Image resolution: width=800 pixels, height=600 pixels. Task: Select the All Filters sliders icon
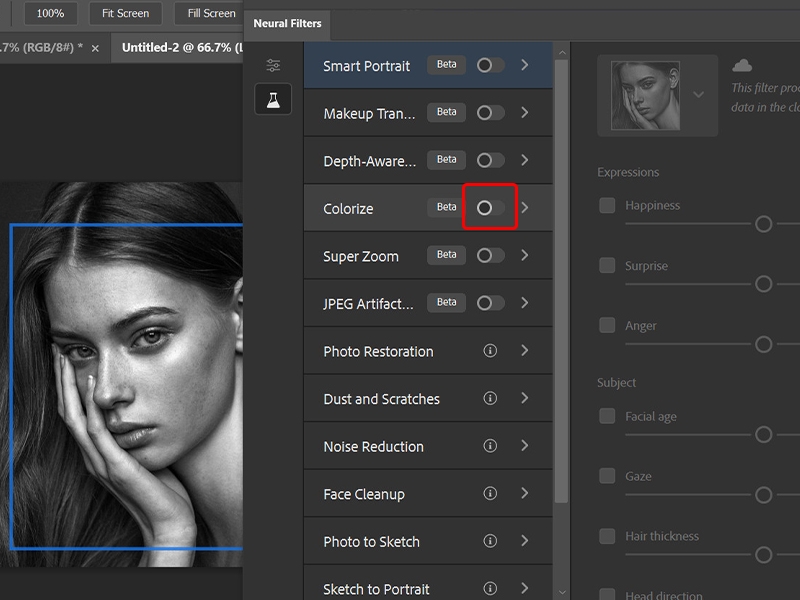pos(273,64)
